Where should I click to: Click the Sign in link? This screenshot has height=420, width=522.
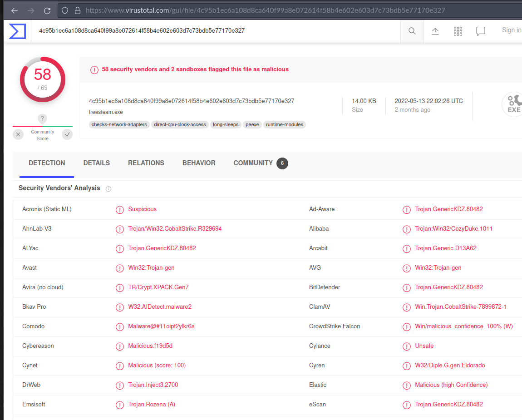pos(512,30)
